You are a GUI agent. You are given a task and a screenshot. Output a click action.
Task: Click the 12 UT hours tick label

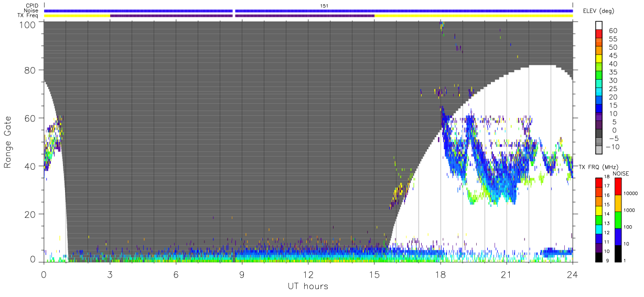pos(308,275)
